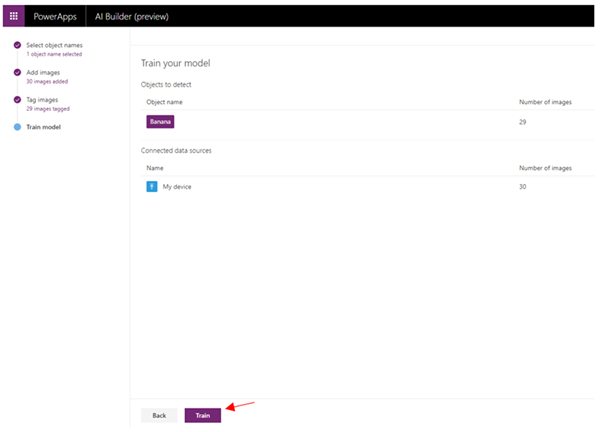Select the Train model step label

(43, 127)
